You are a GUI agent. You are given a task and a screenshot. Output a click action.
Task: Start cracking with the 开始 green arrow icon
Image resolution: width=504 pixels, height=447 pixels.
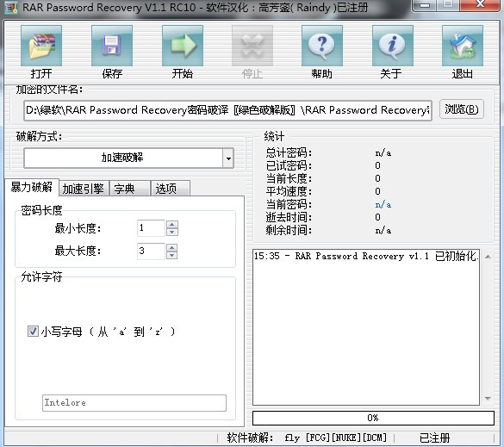(x=183, y=46)
